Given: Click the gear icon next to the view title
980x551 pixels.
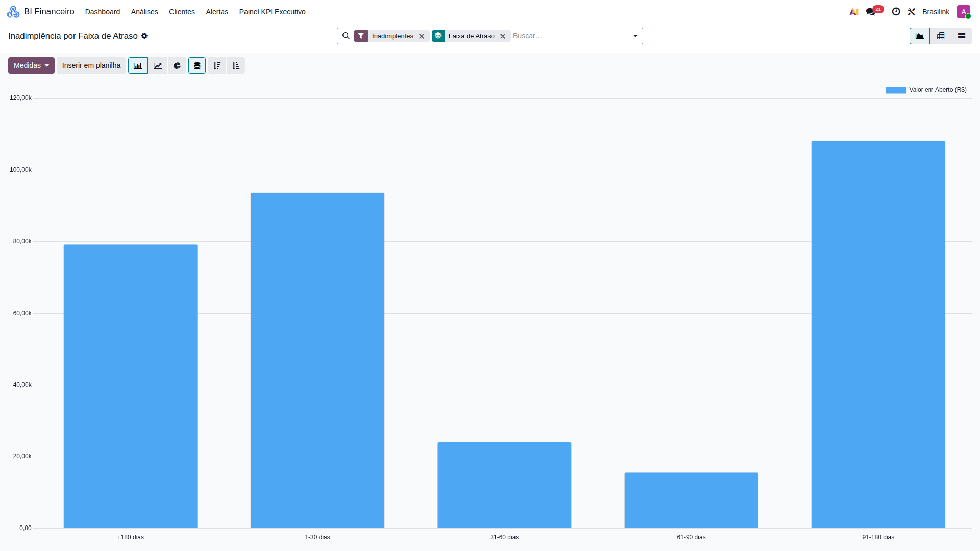Looking at the screenshot, I should tap(144, 36).
